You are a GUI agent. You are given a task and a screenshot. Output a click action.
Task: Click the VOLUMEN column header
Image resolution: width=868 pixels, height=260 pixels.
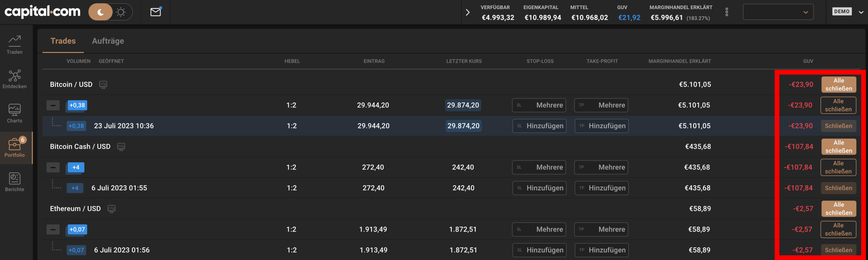coord(78,61)
